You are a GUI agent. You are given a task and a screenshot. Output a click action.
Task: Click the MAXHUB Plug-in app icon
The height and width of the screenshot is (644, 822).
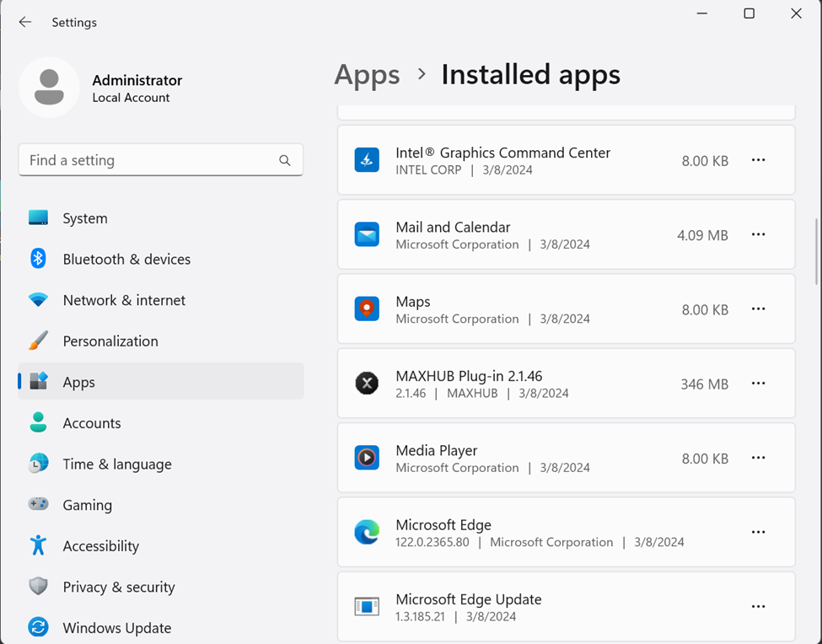[367, 384]
